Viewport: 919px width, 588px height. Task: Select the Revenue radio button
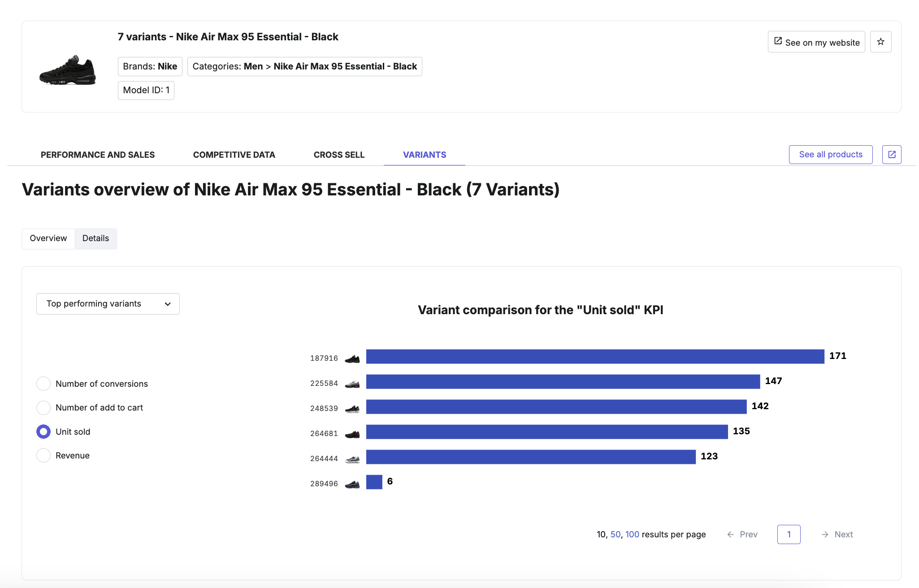(43, 455)
